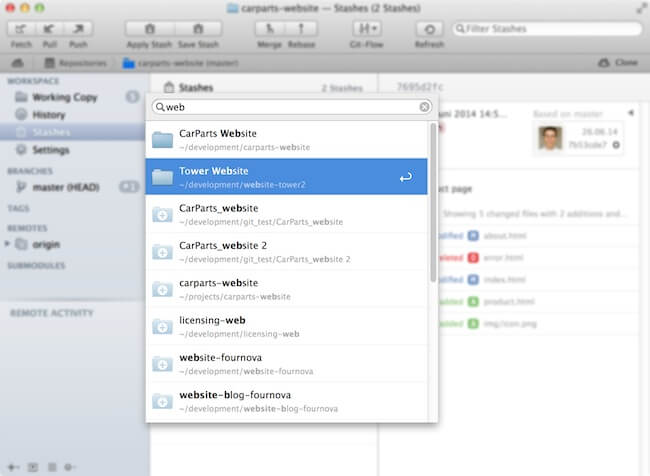Select Stashes in sidebar
Image resolution: width=650 pixels, height=476 pixels.
coord(73,132)
